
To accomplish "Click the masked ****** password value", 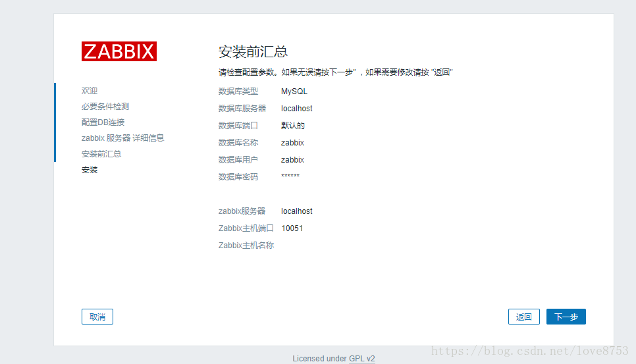I will click(x=290, y=176).
